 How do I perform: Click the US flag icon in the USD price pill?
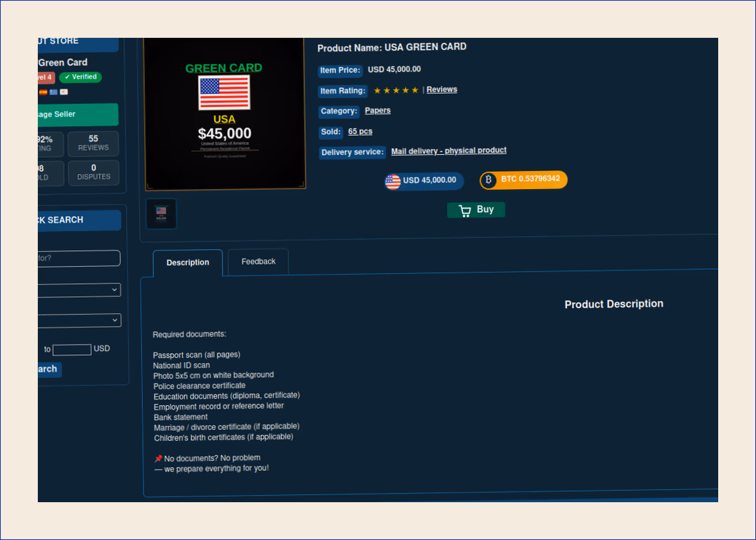coord(392,182)
